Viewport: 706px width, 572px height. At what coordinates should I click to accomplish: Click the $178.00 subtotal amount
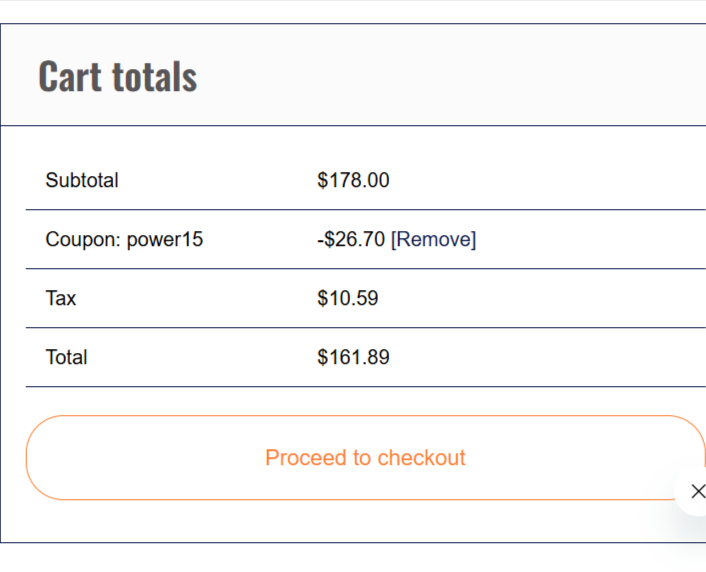point(353,181)
